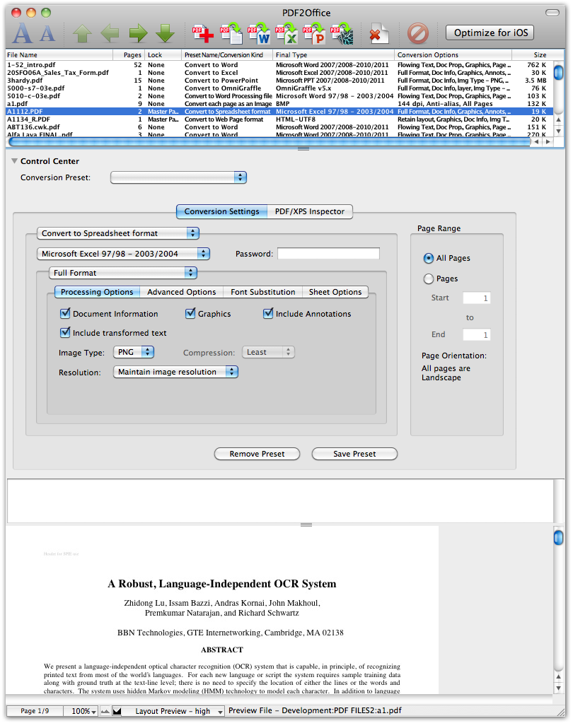Click the Password input field
Viewport: 573px width, 728px height.
[x=328, y=254]
